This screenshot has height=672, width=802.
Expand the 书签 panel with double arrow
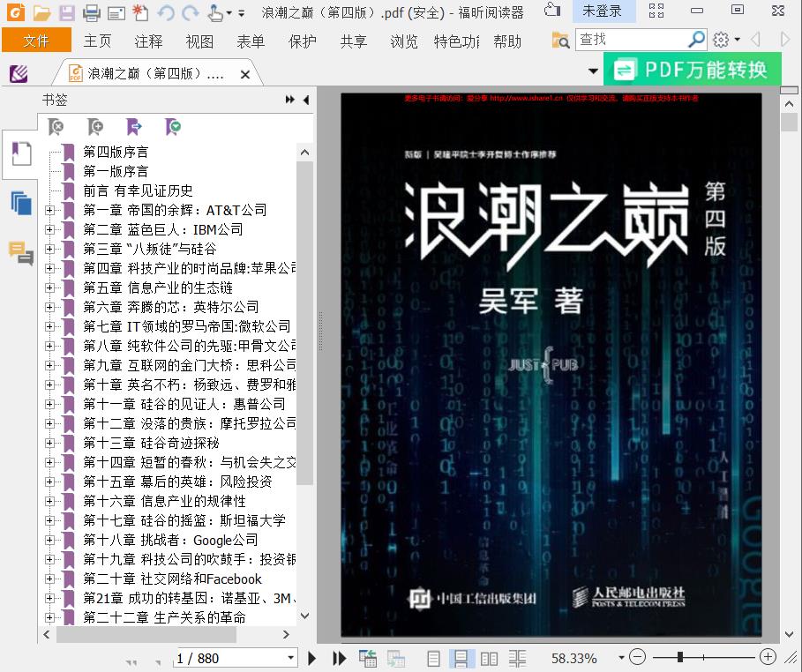point(290,100)
